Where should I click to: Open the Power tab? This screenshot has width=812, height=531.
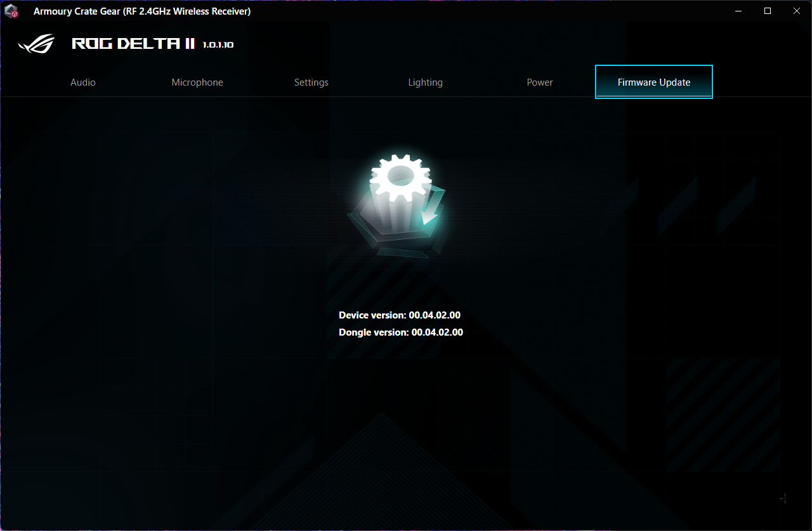540,82
